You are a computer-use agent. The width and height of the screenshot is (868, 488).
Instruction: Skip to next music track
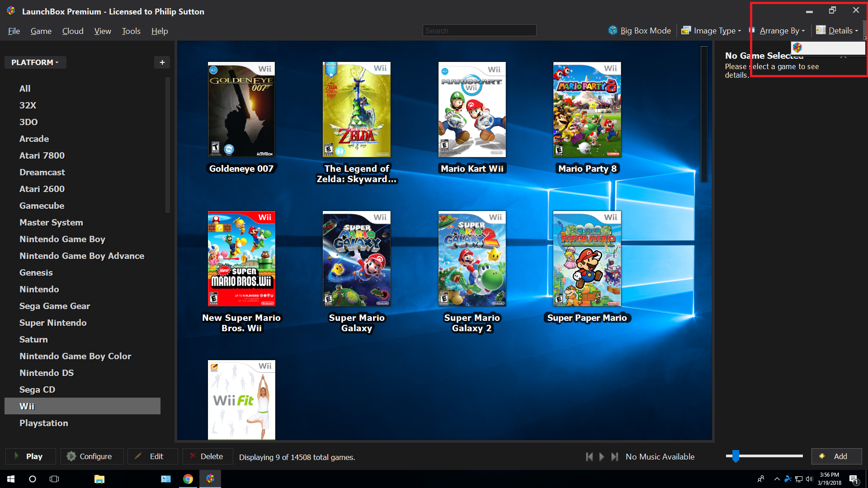[x=614, y=457]
